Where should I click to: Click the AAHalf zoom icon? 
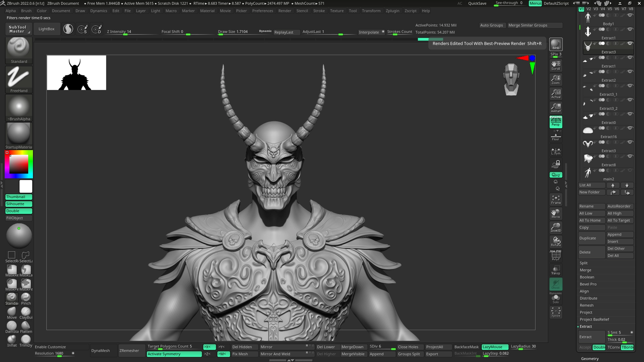coord(555,108)
